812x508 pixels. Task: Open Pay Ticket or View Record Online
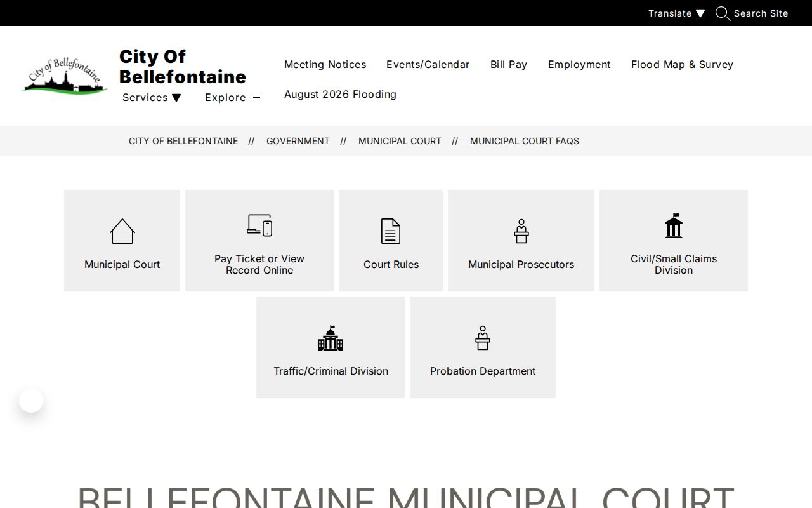click(x=259, y=264)
